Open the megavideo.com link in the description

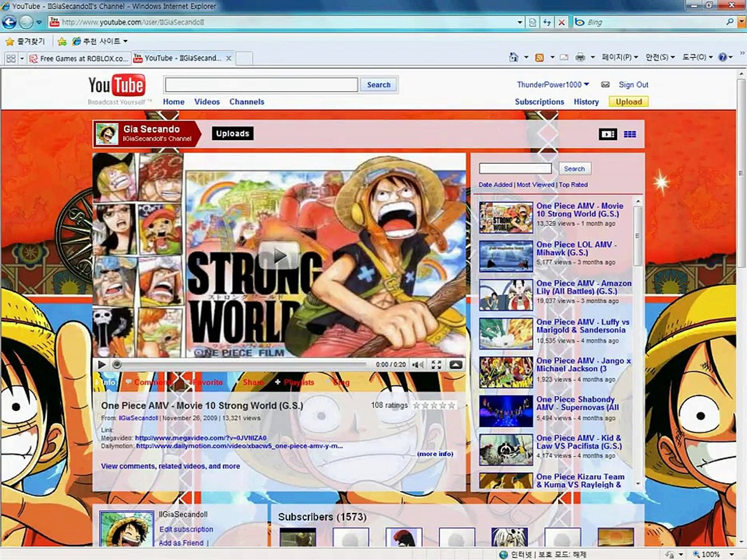[x=201, y=438]
